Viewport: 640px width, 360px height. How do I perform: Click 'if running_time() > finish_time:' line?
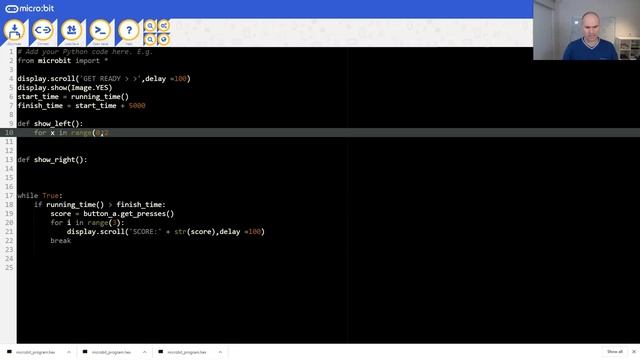(x=100, y=204)
